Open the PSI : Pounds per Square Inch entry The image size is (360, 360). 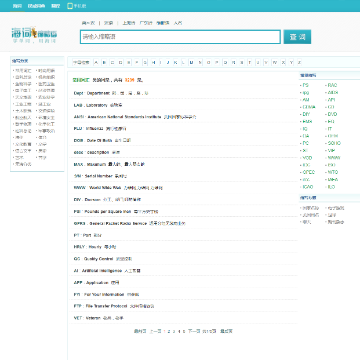(116, 212)
